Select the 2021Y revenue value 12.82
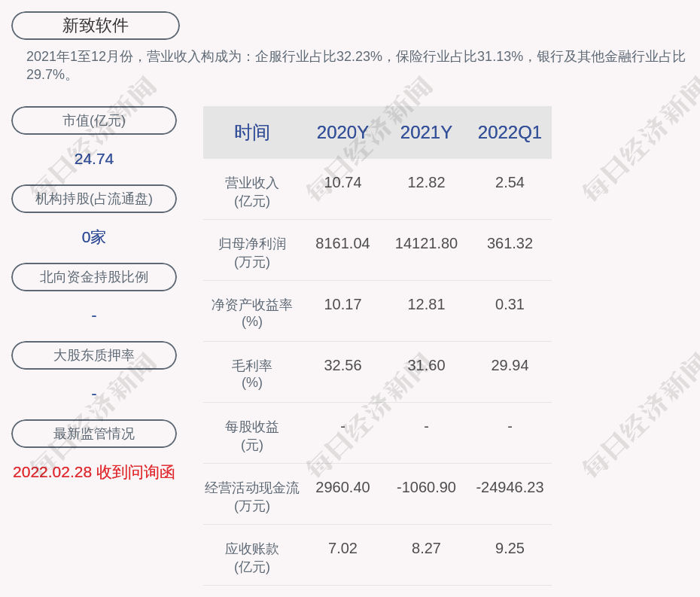Viewport: 700px width, 597px height. click(426, 183)
